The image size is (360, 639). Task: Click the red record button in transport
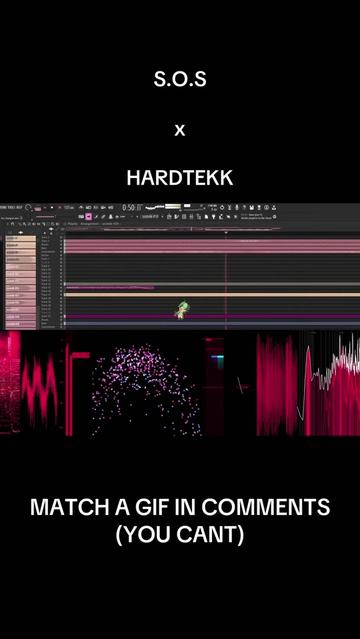coord(60,207)
